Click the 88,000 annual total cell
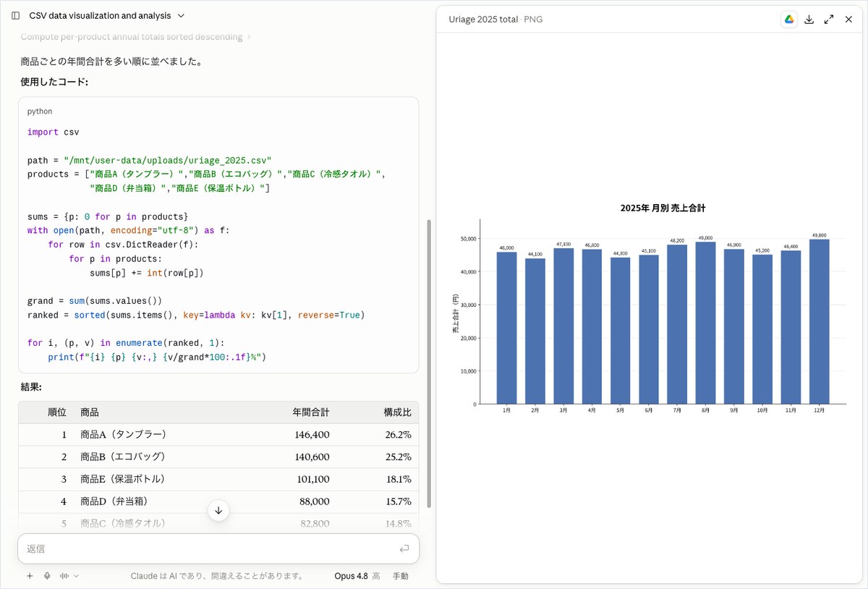This screenshot has width=868, height=589. 315,501
